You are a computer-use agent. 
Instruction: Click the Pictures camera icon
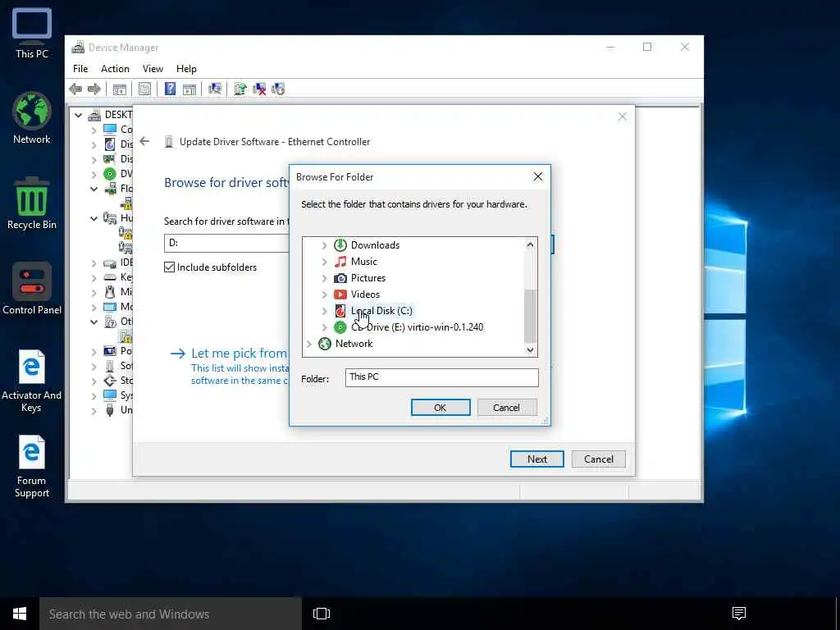pyautogui.click(x=340, y=278)
